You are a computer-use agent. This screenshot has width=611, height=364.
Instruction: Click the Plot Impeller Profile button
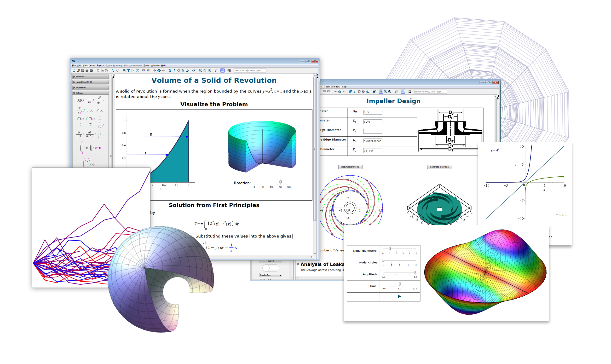click(350, 167)
